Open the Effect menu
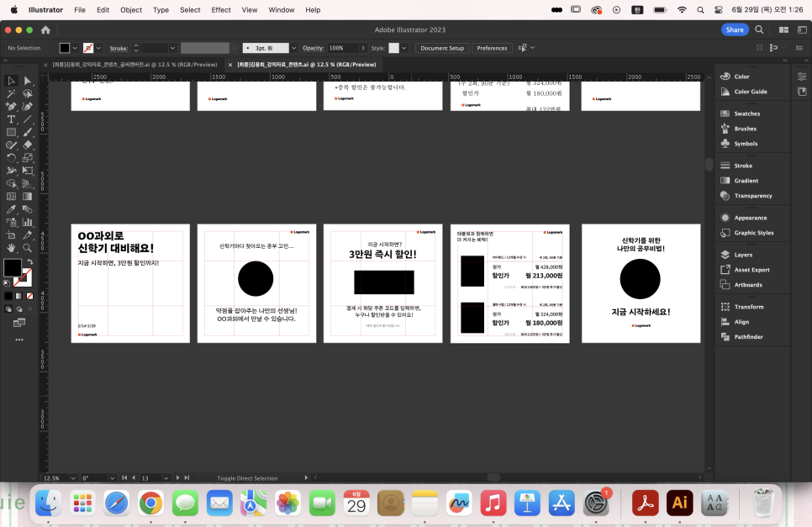 (221, 10)
